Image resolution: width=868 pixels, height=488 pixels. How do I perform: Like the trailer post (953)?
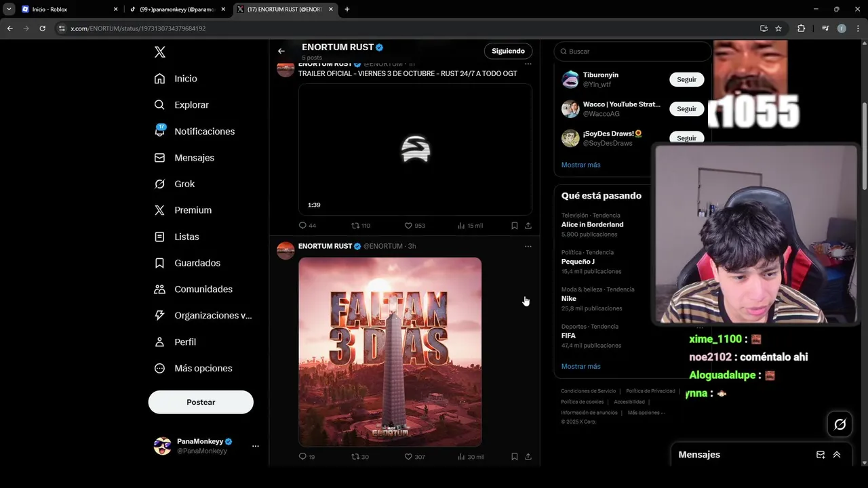point(414,226)
